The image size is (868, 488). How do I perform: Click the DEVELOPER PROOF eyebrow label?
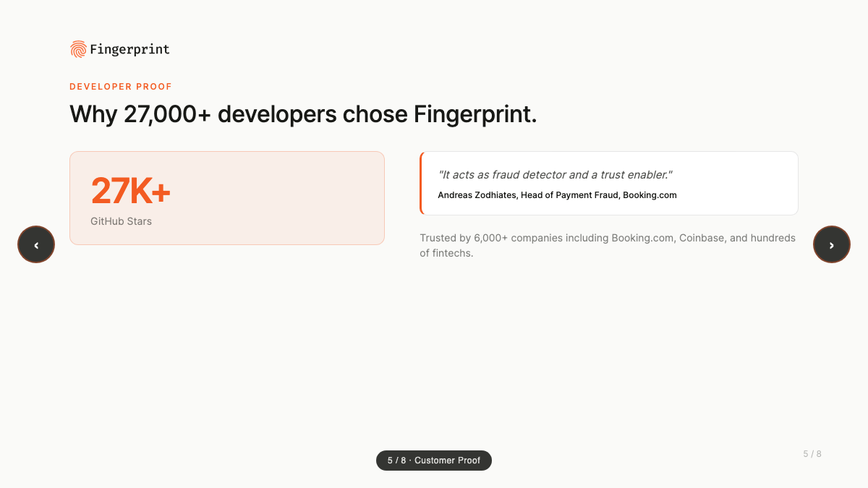pos(121,87)
